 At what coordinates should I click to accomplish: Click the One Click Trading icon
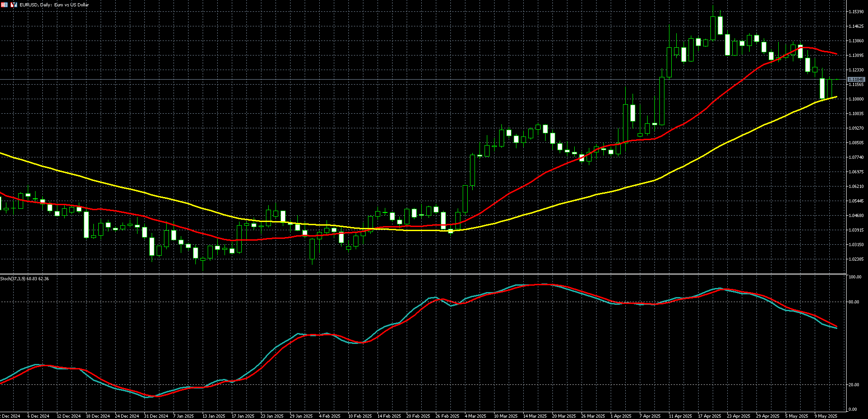click(x=14, y=5)
